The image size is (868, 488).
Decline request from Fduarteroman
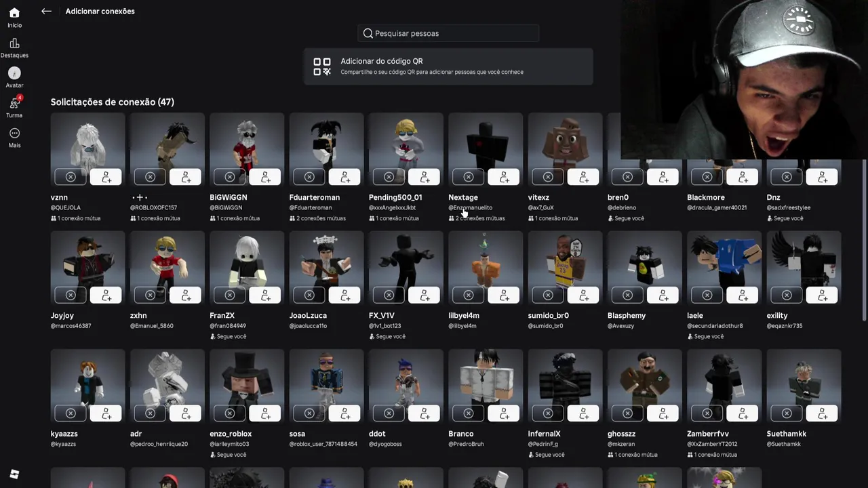[309, 177]
